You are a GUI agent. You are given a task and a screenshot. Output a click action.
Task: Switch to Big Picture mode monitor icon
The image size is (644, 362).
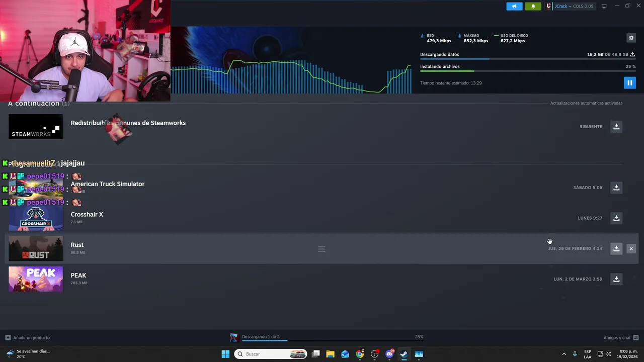point(604,6)
